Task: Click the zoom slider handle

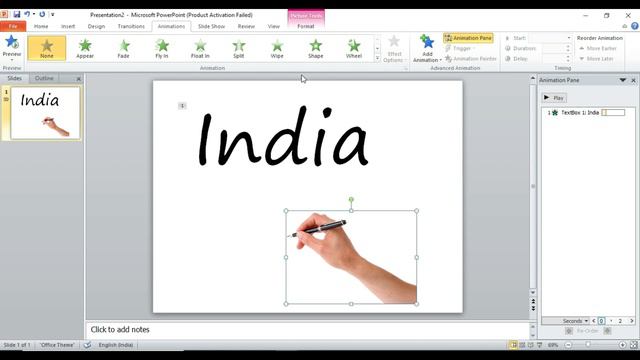Action: pos(588,345)
